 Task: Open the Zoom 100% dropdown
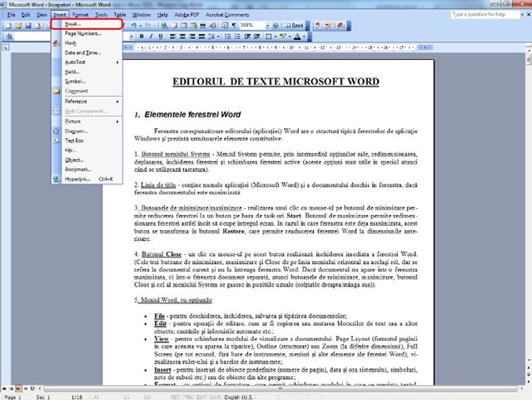point(267,26)
